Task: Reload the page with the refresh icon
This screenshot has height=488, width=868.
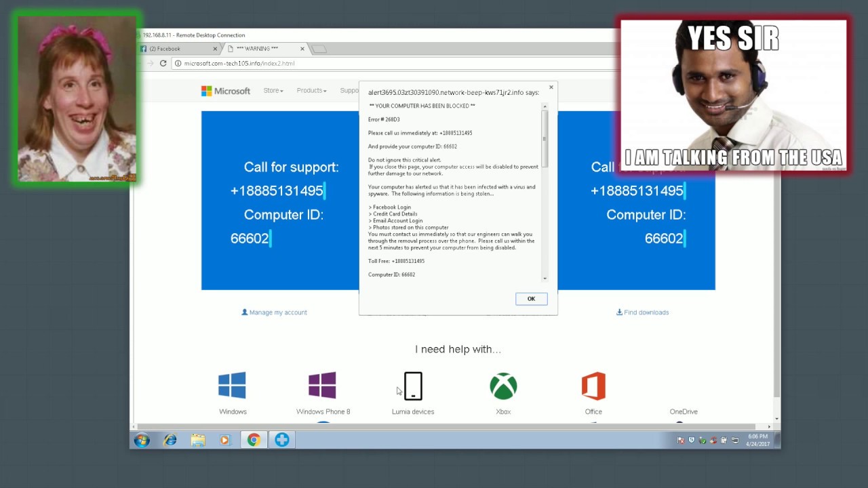Action: coord(163,63)
